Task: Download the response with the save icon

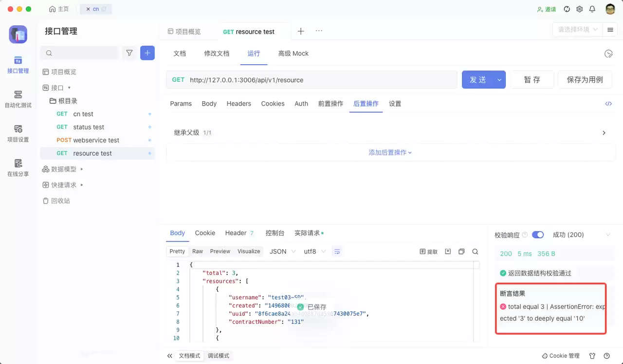Action: pyautogui.click(x=448, y=252)
